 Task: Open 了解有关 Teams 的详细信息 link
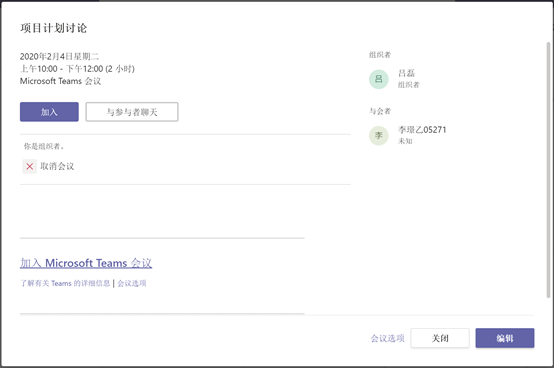(65, 283)
